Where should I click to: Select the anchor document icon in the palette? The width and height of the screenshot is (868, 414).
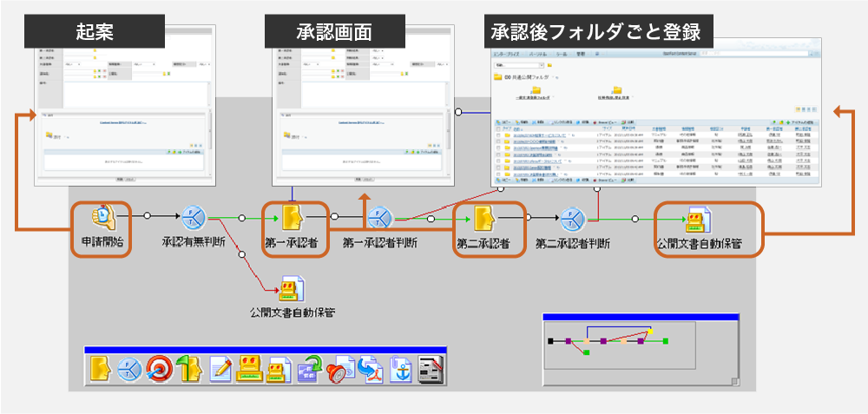point(401,369)
